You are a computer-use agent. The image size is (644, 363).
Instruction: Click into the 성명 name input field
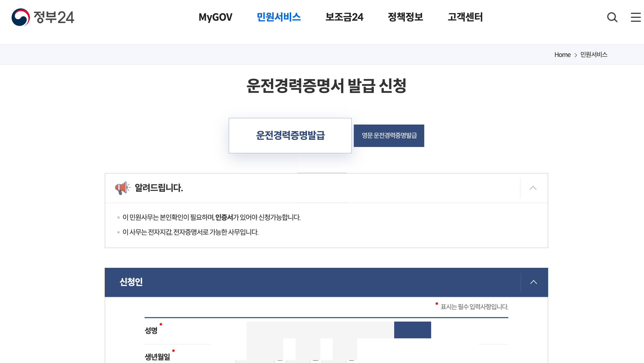click(x=320, y=330)
